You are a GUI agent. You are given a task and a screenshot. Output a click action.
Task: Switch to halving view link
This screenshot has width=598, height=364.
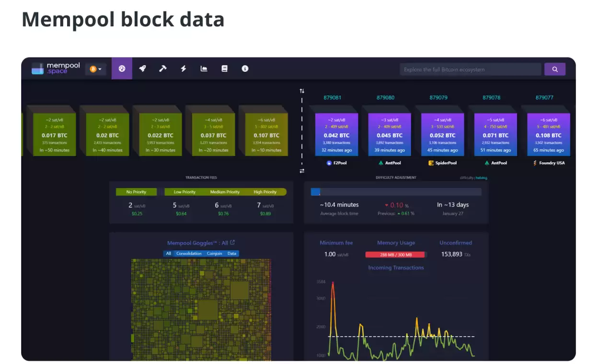[482, 178]
